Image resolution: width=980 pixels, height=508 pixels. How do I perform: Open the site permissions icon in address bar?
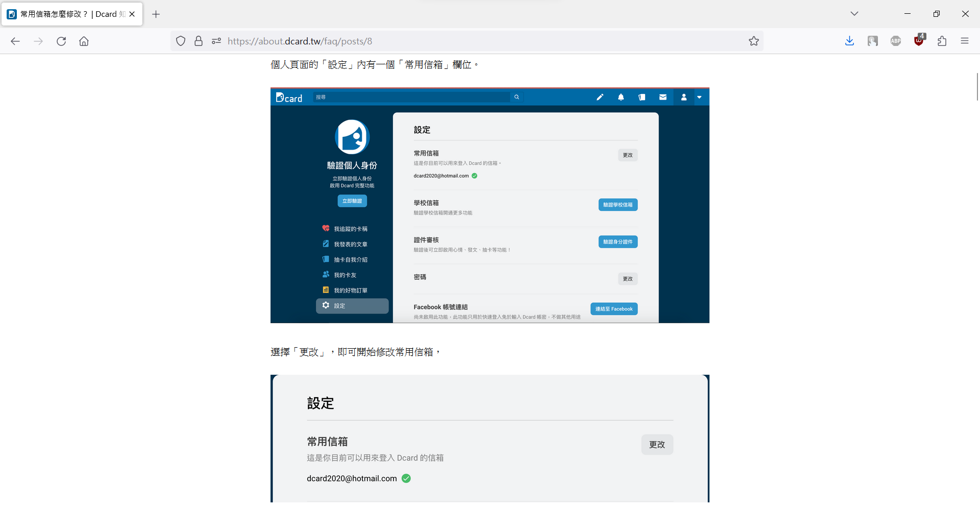point(216,41)
